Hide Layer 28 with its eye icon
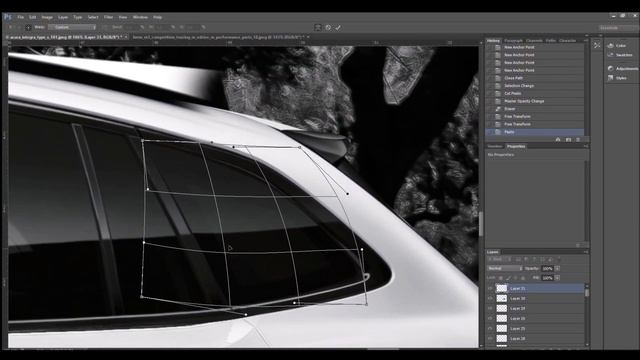Screen dimensions: 640x360 pos(490,338)
